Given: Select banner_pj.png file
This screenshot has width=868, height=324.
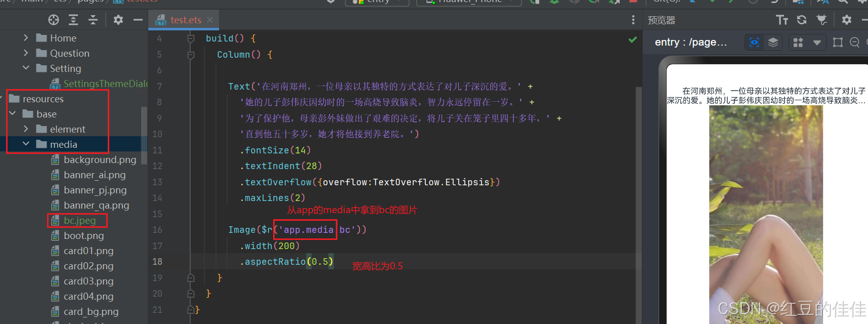Looking at the screenshot, I should pos(89,190).
